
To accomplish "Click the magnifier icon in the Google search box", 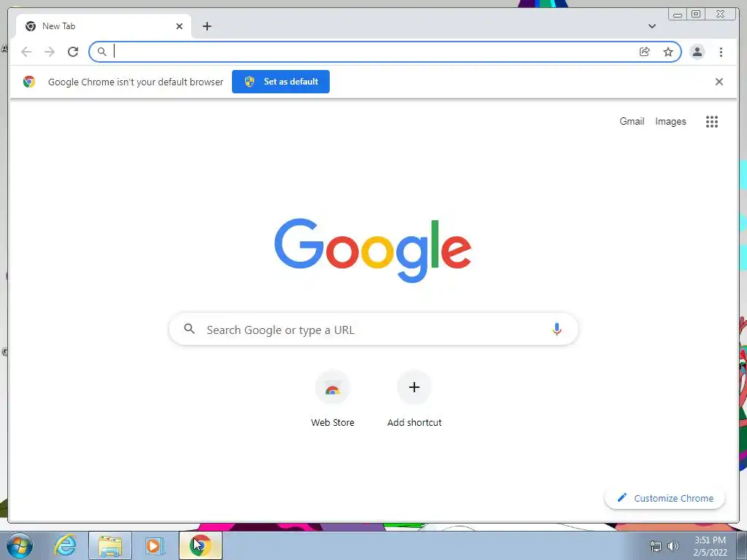I will [x=190, y=329].
